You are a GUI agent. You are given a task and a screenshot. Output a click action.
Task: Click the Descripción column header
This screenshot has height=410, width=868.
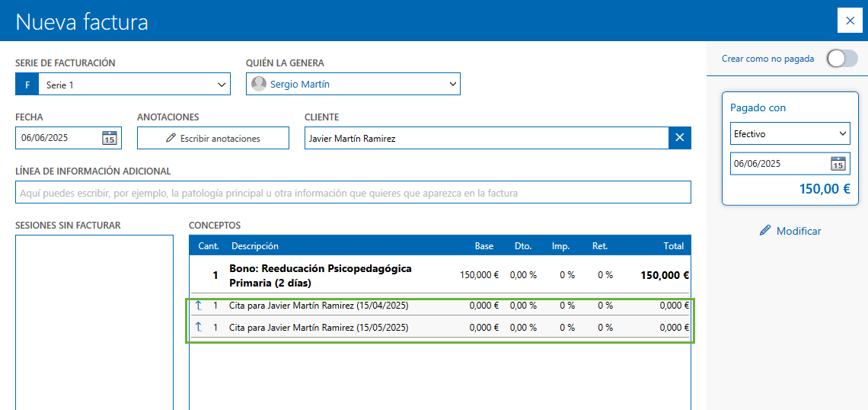(255, 246)
